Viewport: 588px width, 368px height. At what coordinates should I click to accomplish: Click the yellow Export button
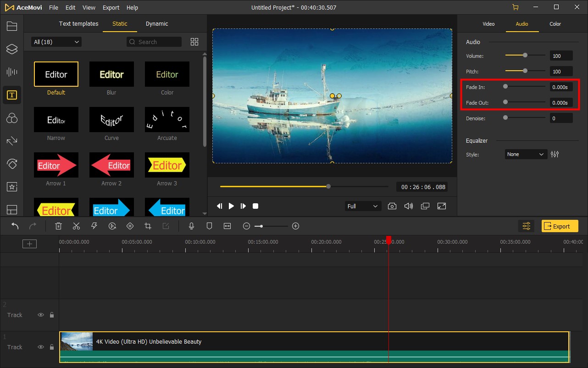(x=560, y=226)
